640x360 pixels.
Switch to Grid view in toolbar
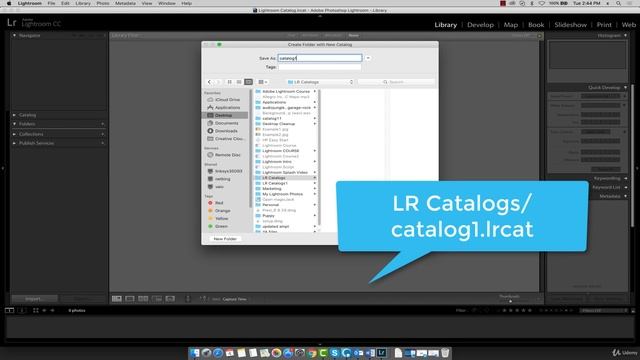[x=117, y=299]
